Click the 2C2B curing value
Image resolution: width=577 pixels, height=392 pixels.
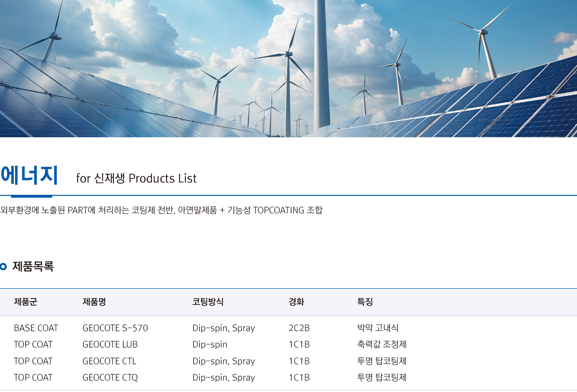coord(299,328)
